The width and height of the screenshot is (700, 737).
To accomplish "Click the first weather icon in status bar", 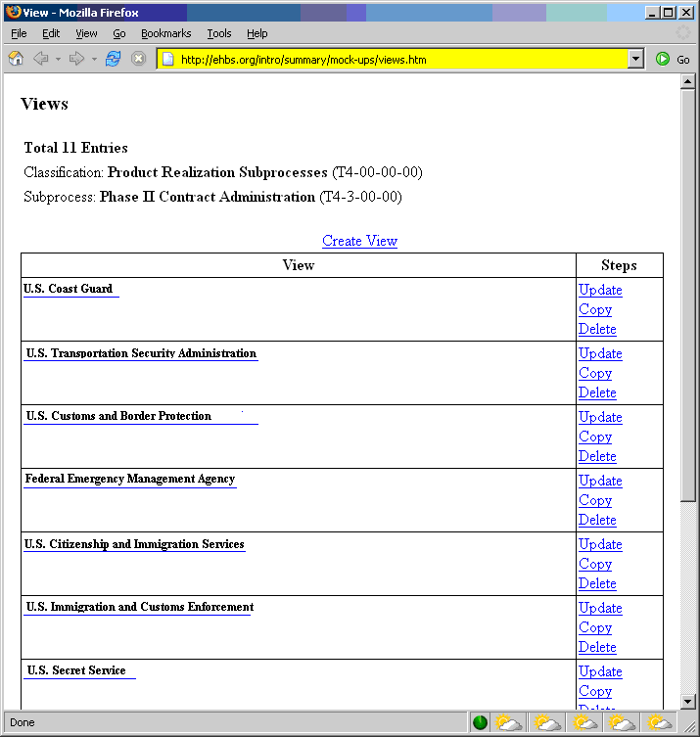I will click(x=509, y=722).
